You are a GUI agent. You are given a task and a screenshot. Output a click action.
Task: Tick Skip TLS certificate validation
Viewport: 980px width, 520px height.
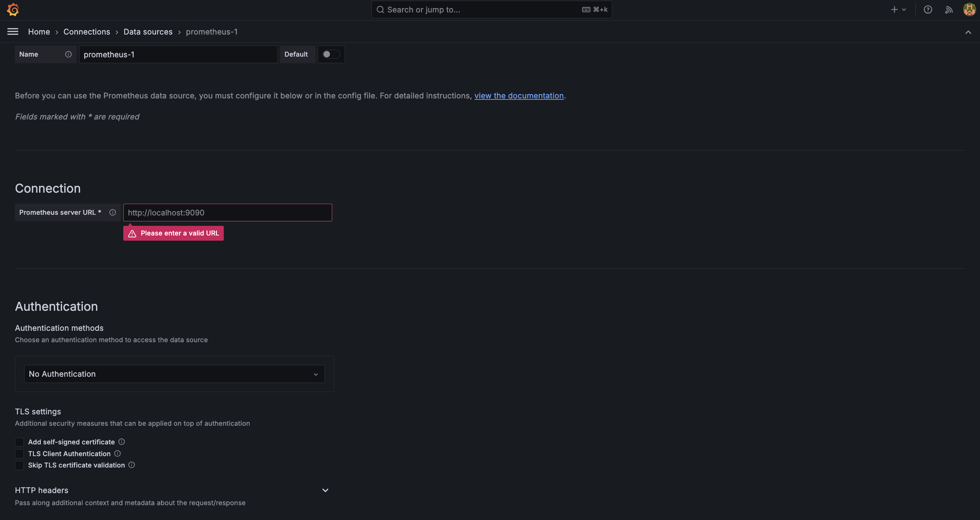click(x=19, y=465)
